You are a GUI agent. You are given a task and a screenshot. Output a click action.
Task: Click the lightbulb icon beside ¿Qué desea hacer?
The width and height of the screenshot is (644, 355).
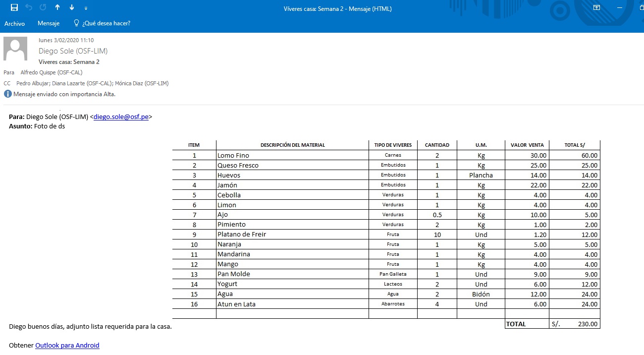pos(76,23)
